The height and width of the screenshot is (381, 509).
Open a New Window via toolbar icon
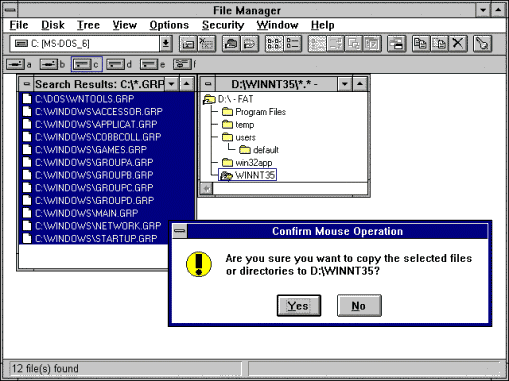point(396,44)
